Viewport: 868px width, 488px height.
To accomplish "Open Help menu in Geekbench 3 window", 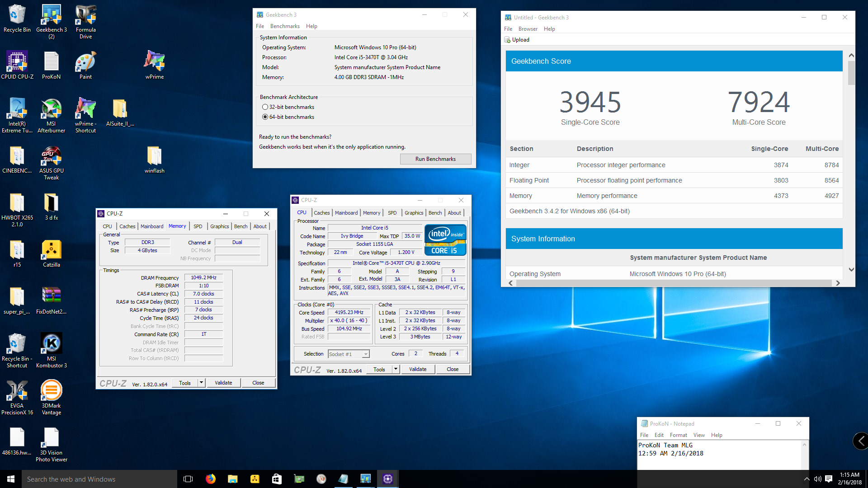I will tap(311, 26).
